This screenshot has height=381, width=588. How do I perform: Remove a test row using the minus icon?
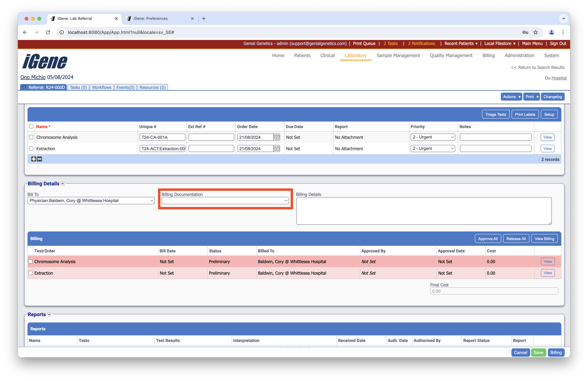39,159
